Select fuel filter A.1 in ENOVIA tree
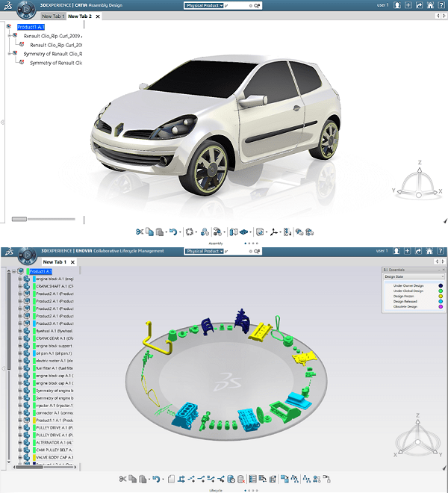448x493 pixels. click(55, 368)
